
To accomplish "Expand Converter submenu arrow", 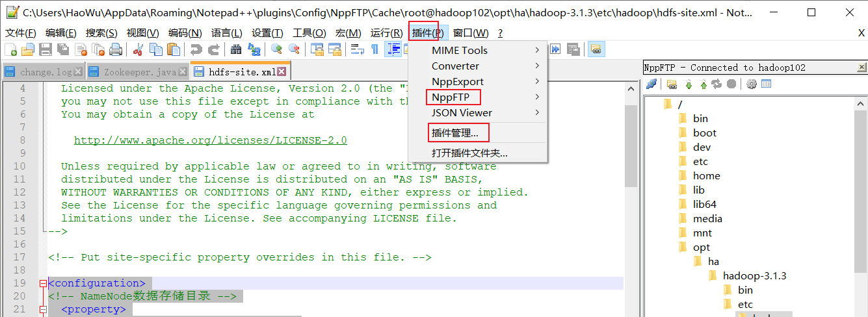I will [x=537, y=66].
